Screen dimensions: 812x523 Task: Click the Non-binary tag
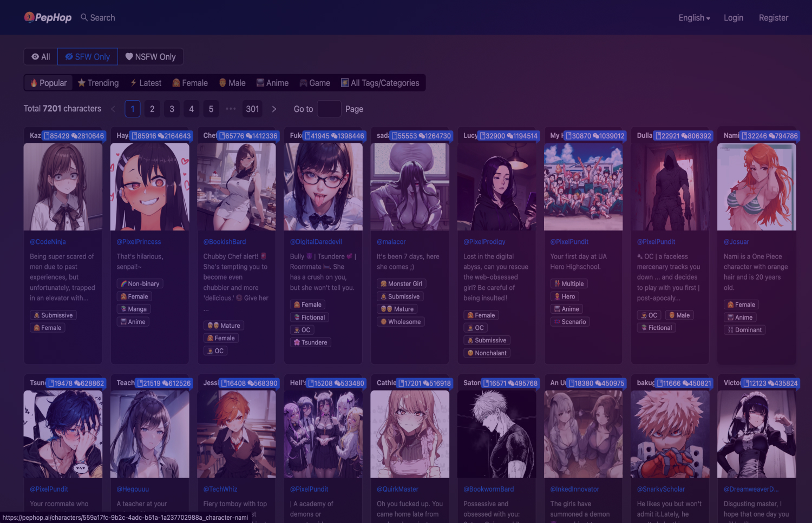click(x=140, y=283)
